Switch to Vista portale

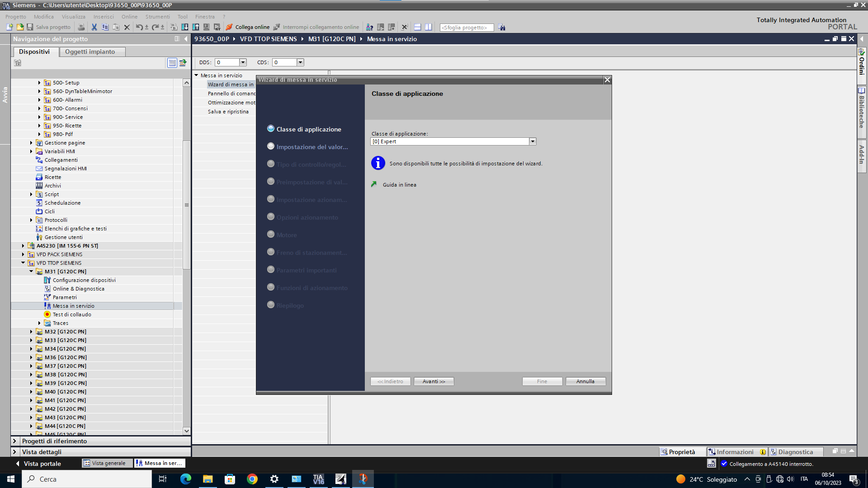[x=38, y=464]
